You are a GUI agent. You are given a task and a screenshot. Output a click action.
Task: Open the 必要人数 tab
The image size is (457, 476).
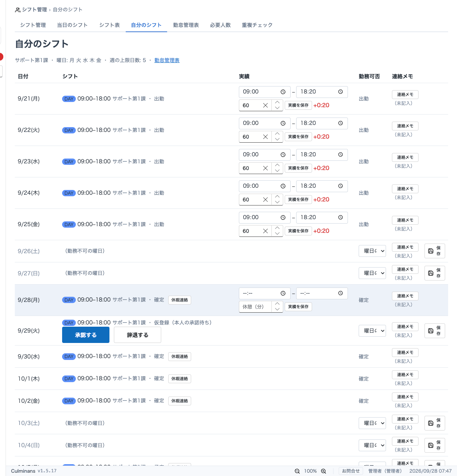tap(220, 25)
